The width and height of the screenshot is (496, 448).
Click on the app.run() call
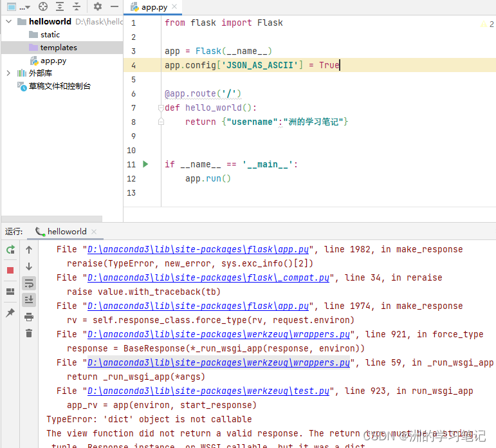(208, 178)
